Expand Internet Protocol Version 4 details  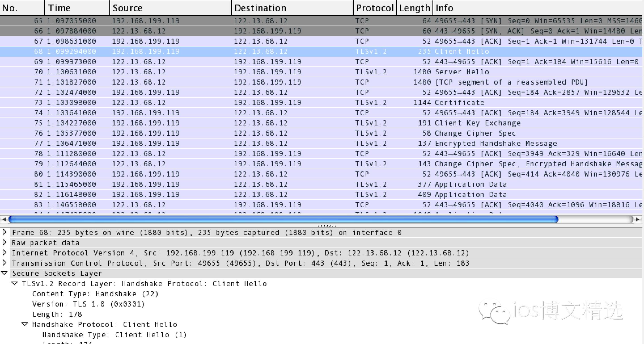(x=5, y=253)
